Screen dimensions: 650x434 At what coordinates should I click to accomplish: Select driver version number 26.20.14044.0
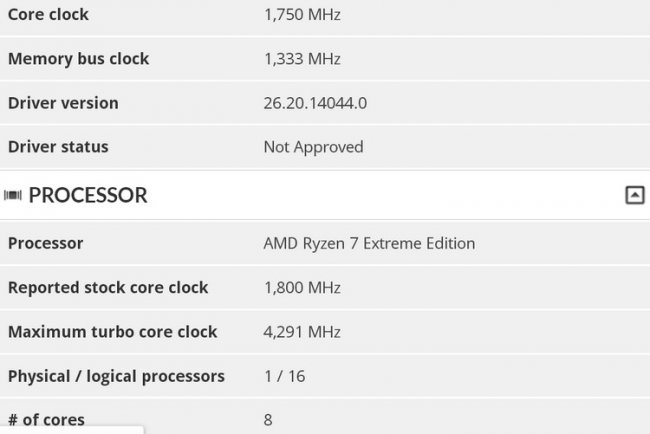(315, 103)
